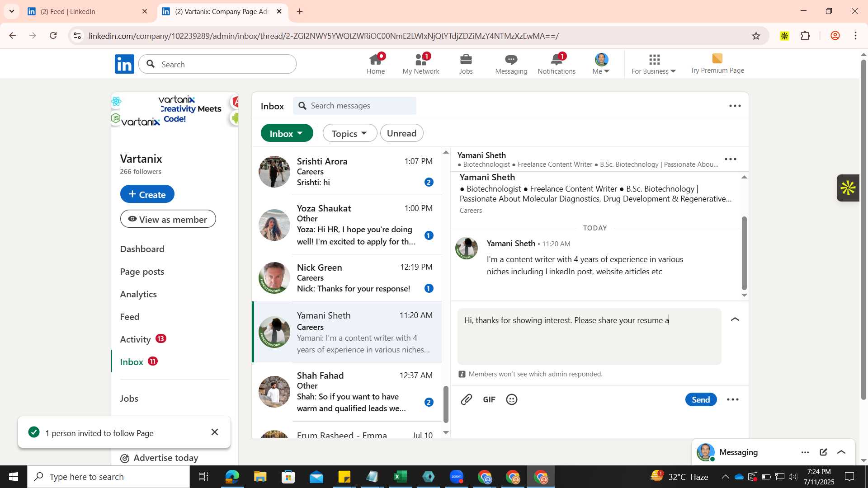Open My Network page
This screenshot has width=868, height=488.
421,64
